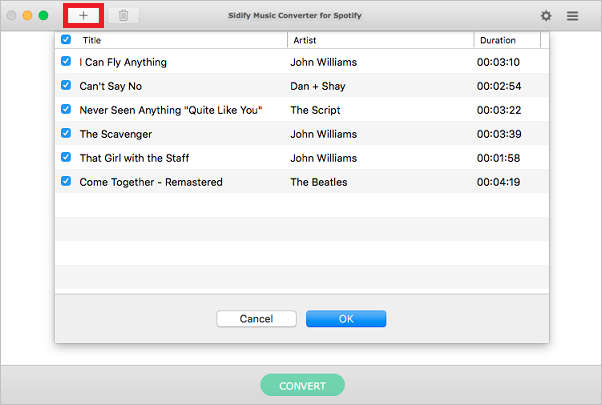Click John Williams in I Can Fly Anything row
The height and width of the screenshot is (405, 602).
click(x=324, y=62)
